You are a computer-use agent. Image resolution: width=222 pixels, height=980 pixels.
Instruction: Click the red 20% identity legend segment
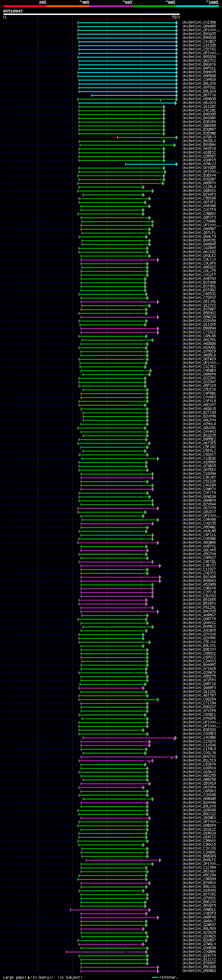25,6
